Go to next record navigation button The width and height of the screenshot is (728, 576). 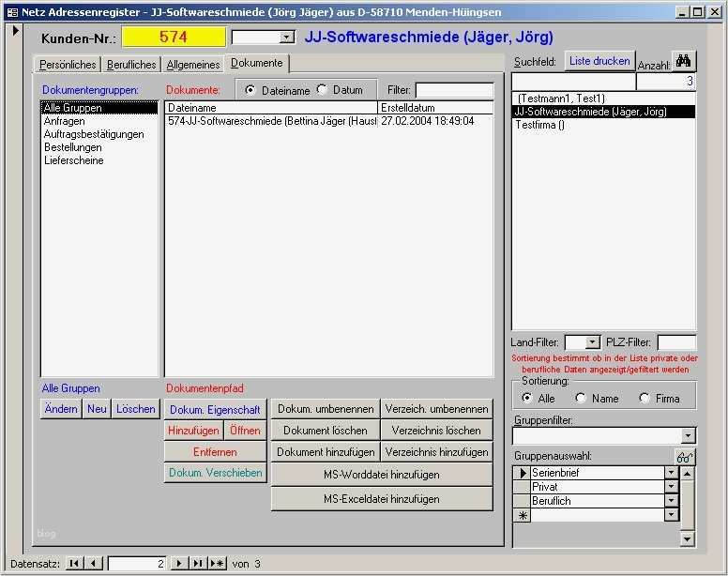point(178,564)
